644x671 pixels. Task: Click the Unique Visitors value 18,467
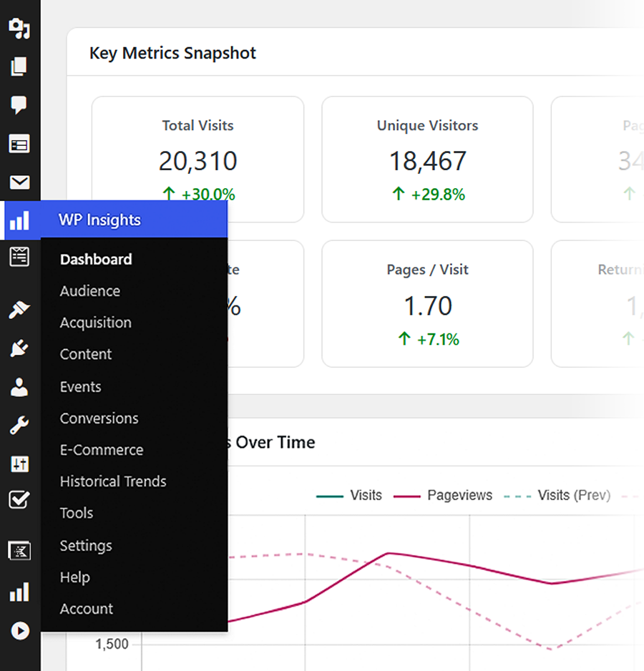click(x=428, y=162)
